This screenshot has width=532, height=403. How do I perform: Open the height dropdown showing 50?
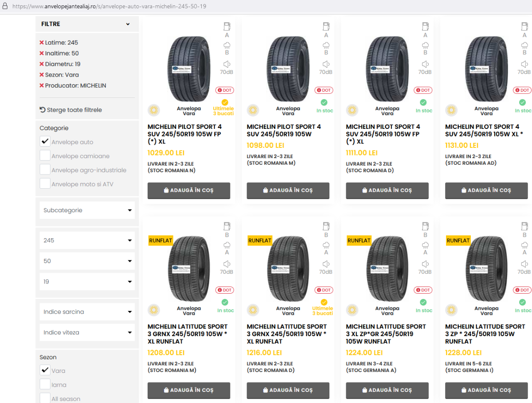point(87,261)
